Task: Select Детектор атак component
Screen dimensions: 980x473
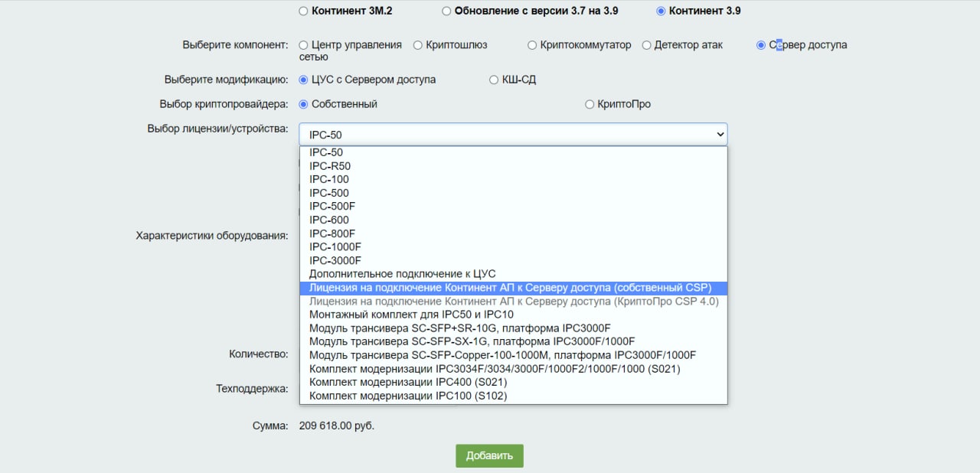Action: click(x=647, y=45)
